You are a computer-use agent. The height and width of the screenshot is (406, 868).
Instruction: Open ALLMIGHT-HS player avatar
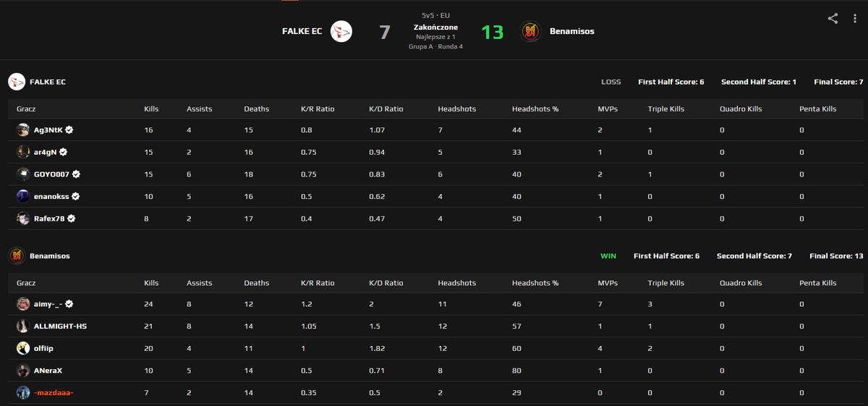(23, 326)
